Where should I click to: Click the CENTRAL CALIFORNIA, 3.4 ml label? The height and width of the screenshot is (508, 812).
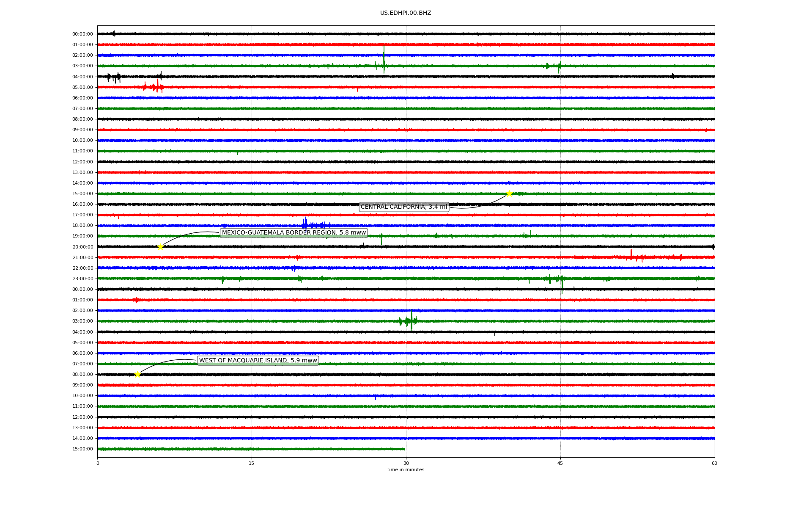click(x=403, y=207)
